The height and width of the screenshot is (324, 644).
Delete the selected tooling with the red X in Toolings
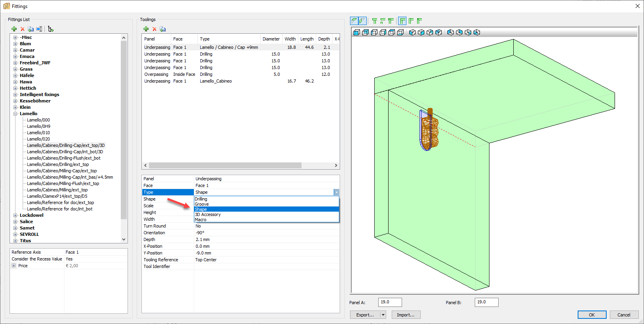pos(155,29)
